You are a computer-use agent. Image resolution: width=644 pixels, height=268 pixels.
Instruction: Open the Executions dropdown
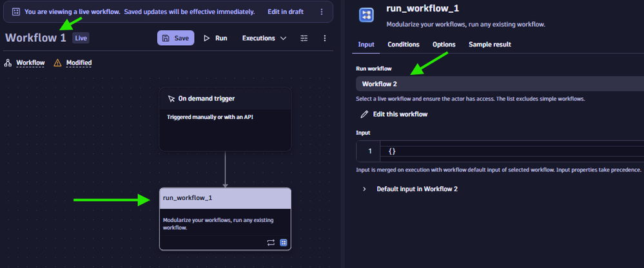tap(264, 38)
